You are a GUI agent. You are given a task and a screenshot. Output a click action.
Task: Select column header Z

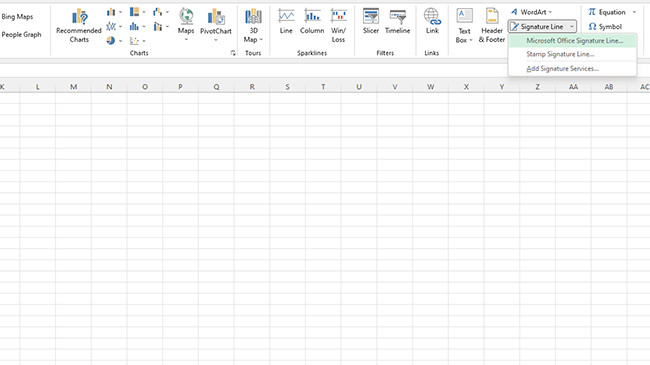538,87
